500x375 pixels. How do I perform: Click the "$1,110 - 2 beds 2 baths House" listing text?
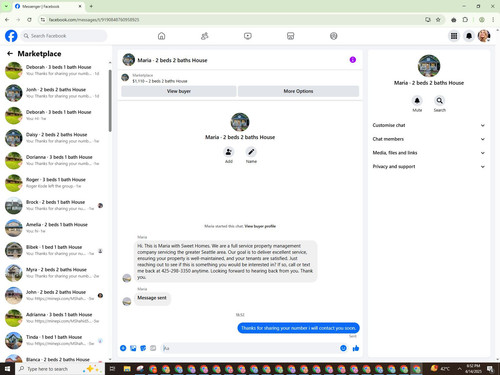coord(160,81)
